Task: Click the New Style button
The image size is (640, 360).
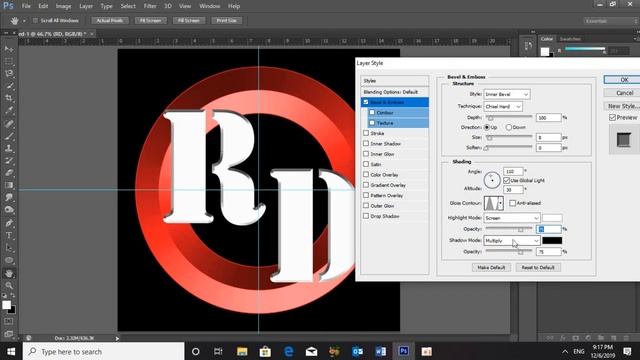Action: point(623,106)
